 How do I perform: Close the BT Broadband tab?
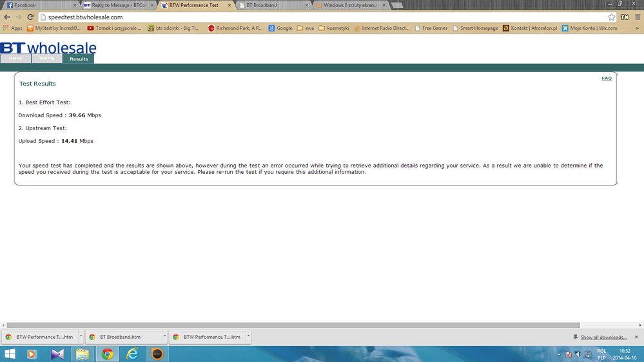(x=306, y=5)
